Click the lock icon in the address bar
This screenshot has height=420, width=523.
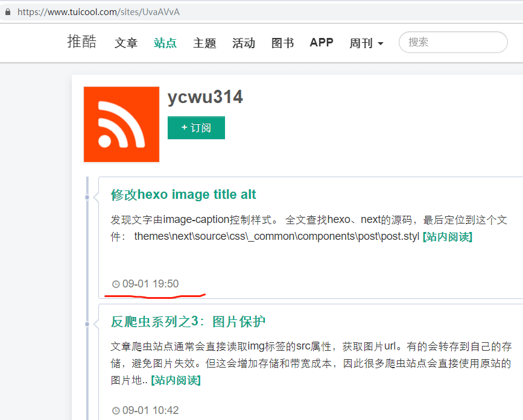coord(8,12)
